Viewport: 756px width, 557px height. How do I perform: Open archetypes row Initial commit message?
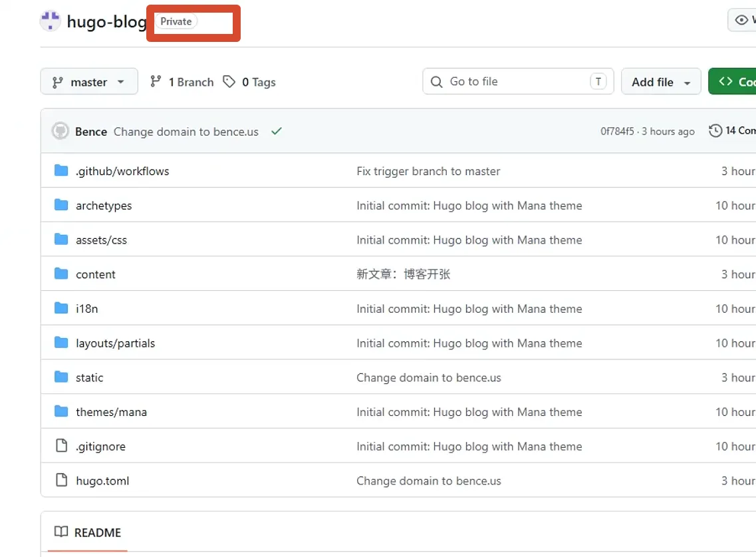(469, 206)
